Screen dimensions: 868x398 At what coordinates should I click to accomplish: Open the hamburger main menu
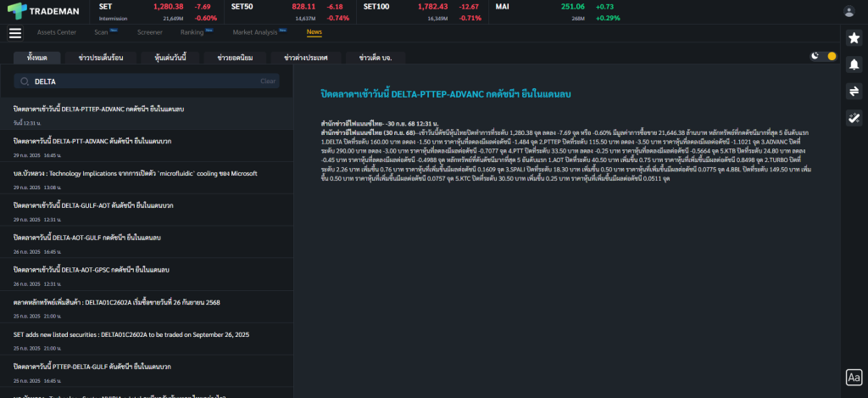point(14,33)
